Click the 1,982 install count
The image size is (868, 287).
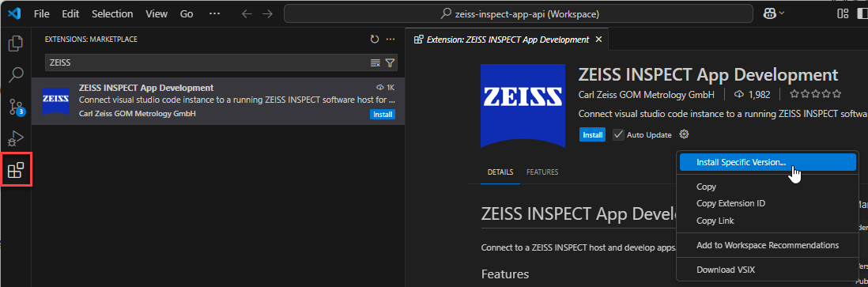(x=753, y=94)
